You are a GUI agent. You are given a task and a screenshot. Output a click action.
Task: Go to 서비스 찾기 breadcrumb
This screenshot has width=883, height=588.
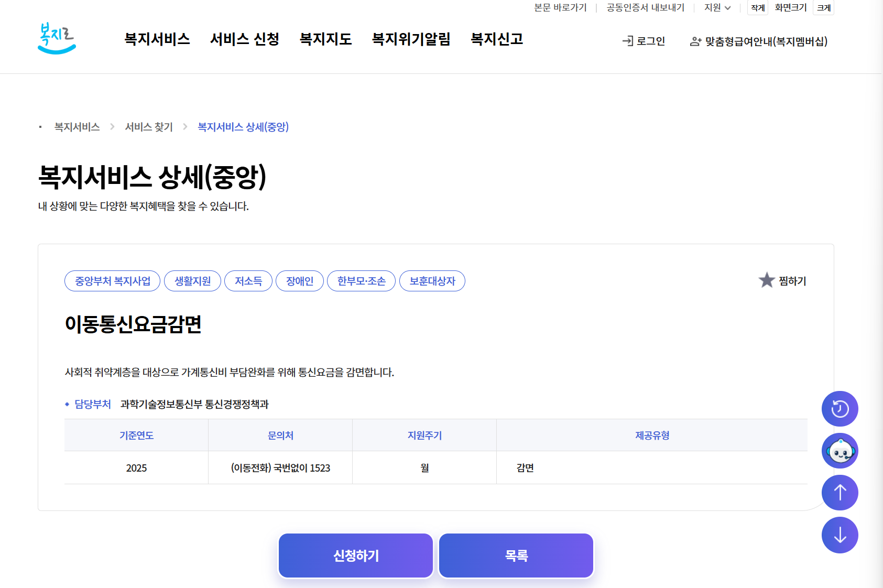click(x=149, y=127)
